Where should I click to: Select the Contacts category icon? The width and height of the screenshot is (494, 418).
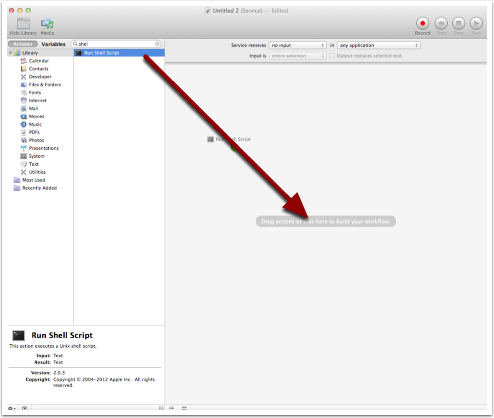click(23, 69)
